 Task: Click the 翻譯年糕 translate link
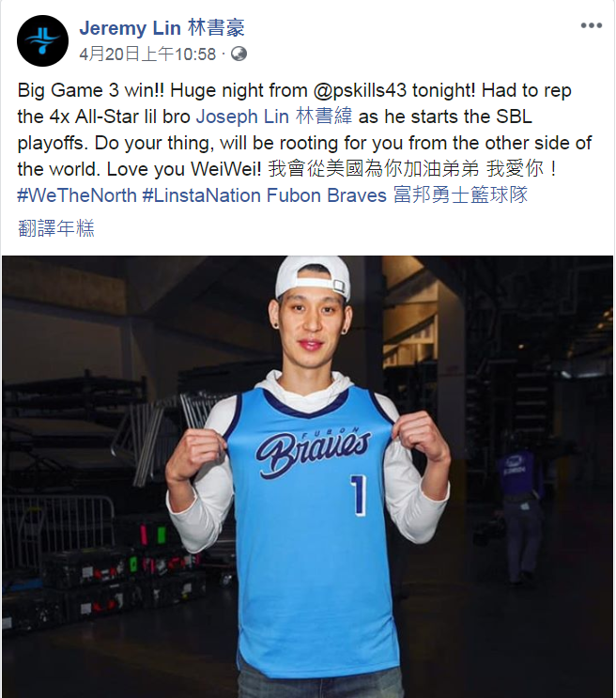pyautogui.click(x=56, y=228)
